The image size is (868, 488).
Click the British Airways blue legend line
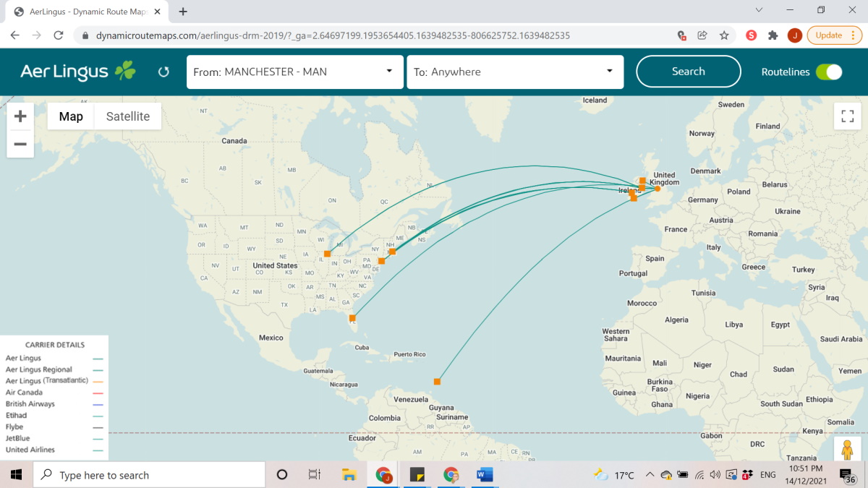(98, 404)
